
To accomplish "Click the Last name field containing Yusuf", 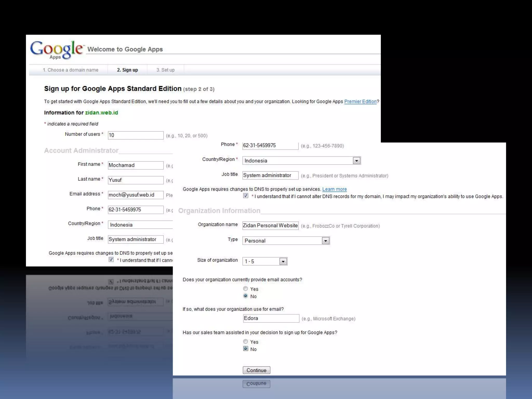I will pos(136,180).
